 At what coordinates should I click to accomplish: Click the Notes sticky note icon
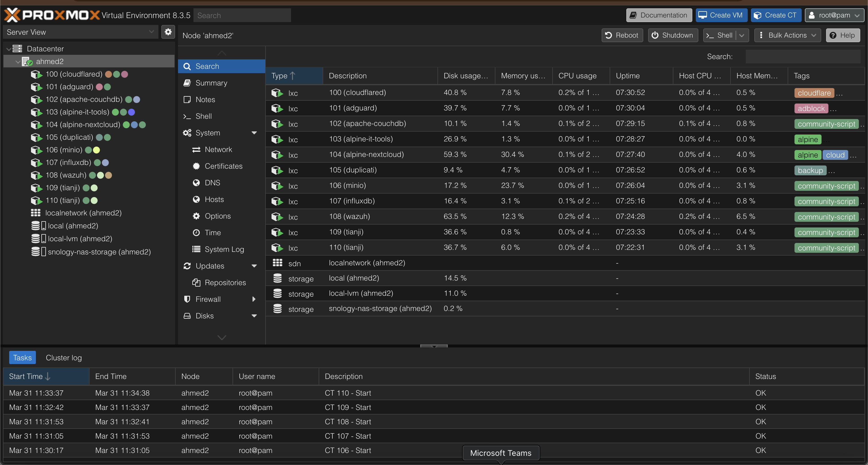click(x=187, y=100)
